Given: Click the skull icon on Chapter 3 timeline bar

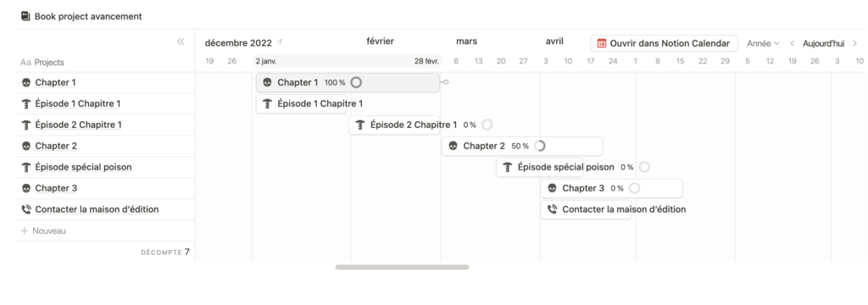Looking at the screenshot, I should [x=552, y=188].
